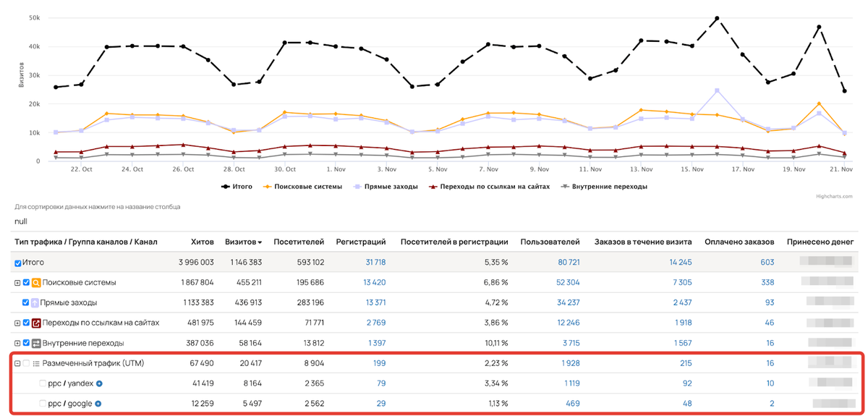Click the blue plus icon after ppc / yandex

100,383
